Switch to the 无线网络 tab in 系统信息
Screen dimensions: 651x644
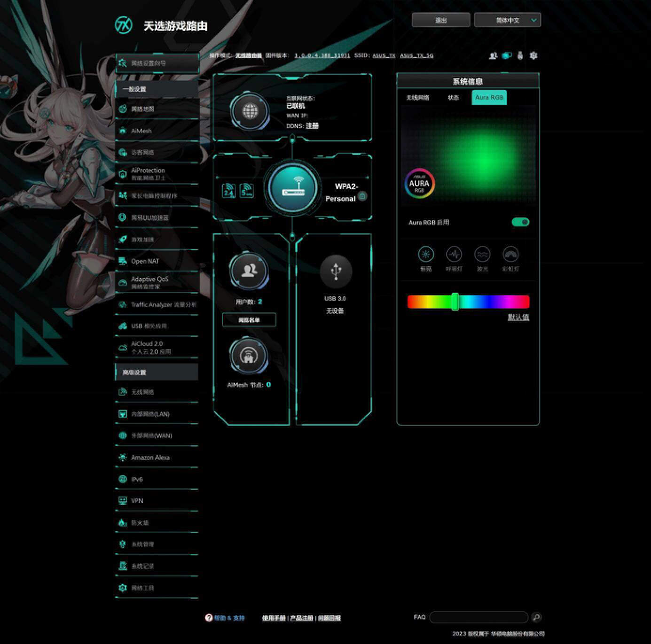(418, 98)
